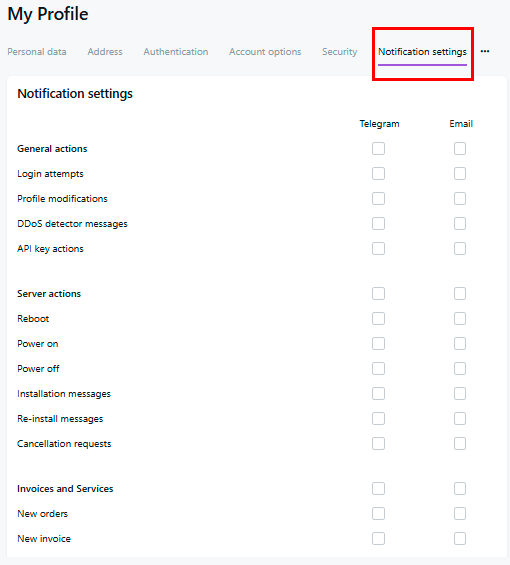Toggle Telegram for API key actions
Image resolution: width=510 pixels, height=565 pixels.
(378, 249)
